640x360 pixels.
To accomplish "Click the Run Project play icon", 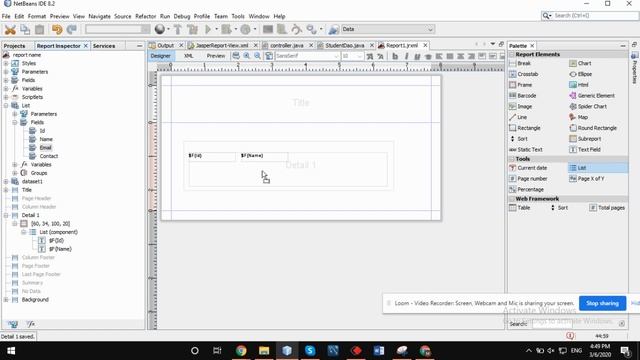I will (208, 29).
